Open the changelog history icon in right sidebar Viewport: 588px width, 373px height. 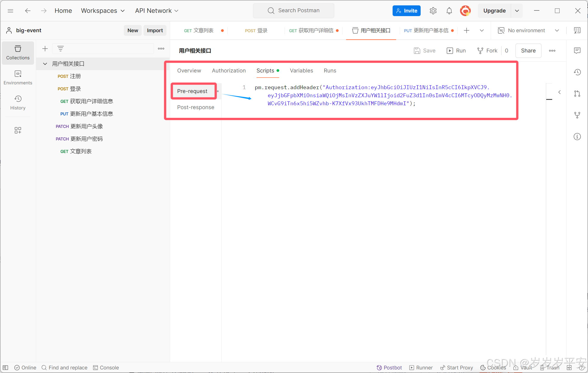click(577, 72)
